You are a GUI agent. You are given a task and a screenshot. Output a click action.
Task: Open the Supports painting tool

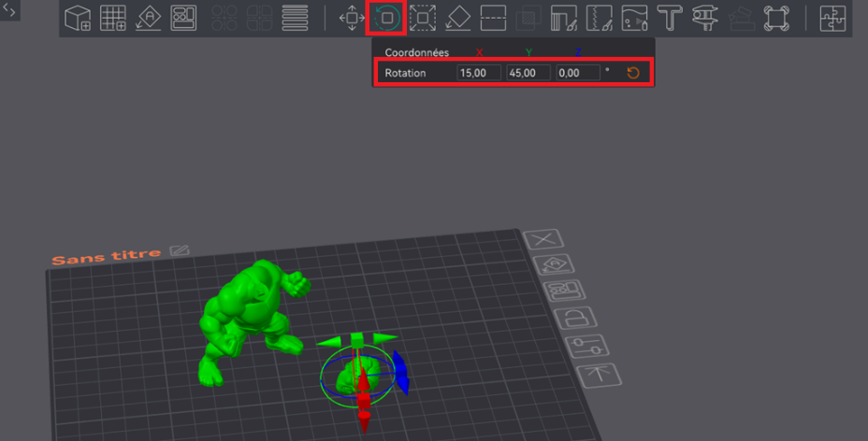(564, 19)
